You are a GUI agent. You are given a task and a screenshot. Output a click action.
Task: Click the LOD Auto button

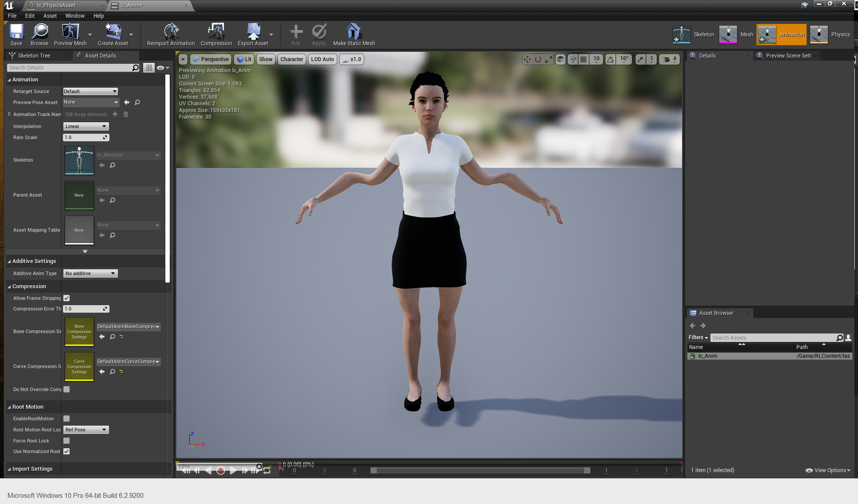click(x=323, y=59)
